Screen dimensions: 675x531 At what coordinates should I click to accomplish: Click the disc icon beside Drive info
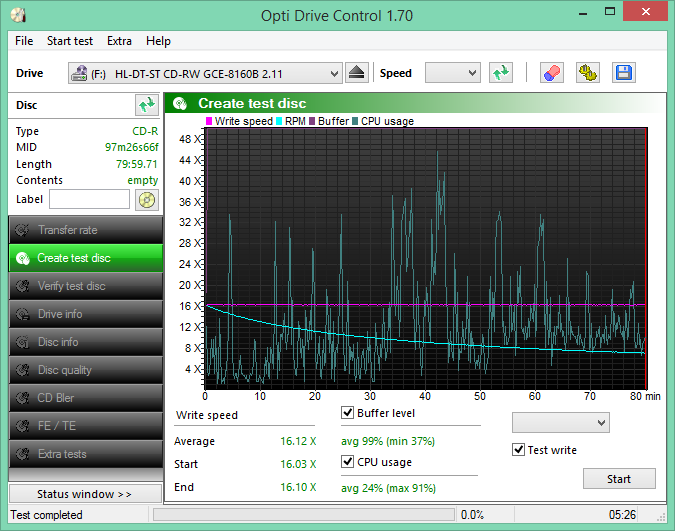click(x=22, y=314)
